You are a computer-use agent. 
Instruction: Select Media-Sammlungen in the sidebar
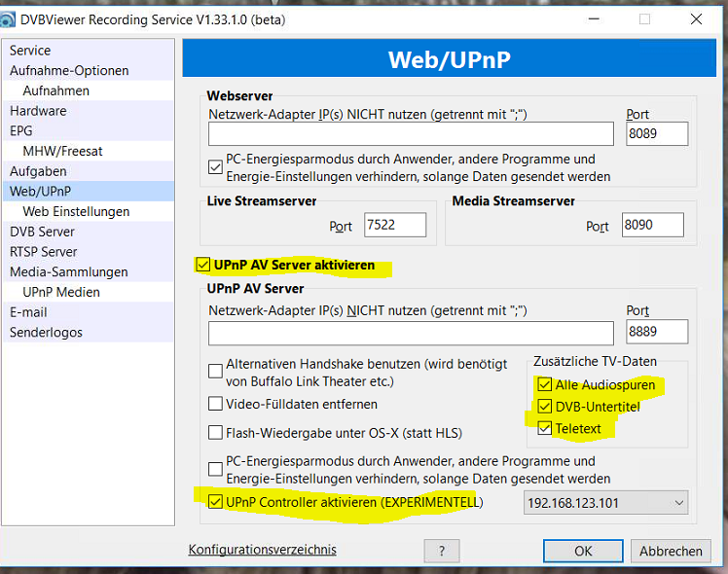89,271
